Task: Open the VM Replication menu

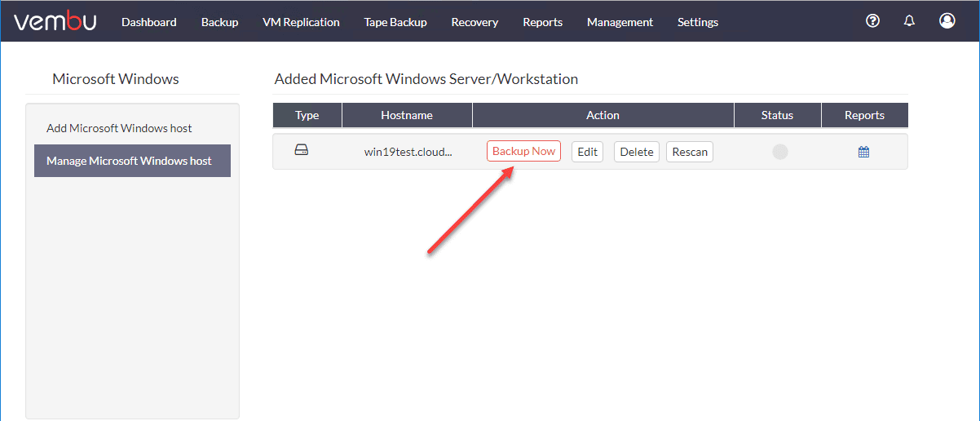Action: pos(301,22)
